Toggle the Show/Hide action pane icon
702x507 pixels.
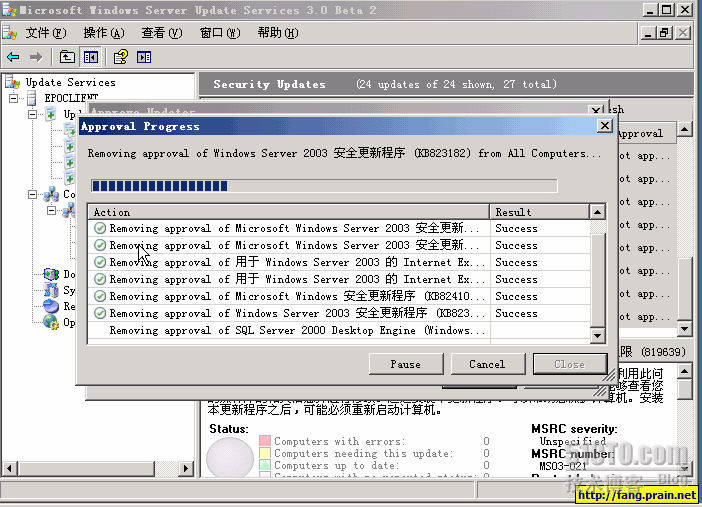tap(144, 57)
